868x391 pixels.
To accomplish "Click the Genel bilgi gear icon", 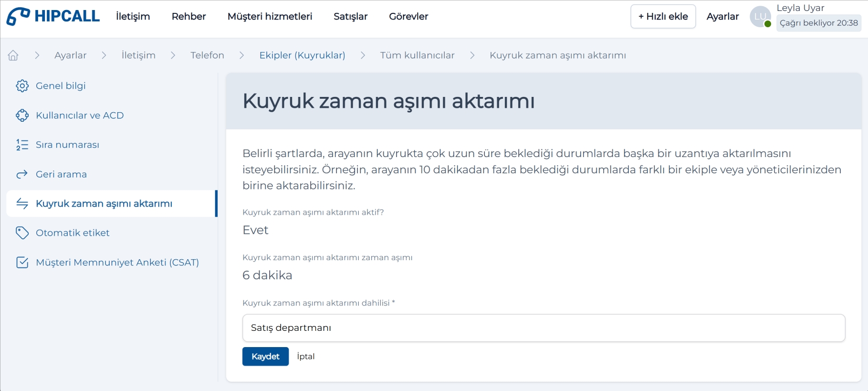I will point(22,86).
